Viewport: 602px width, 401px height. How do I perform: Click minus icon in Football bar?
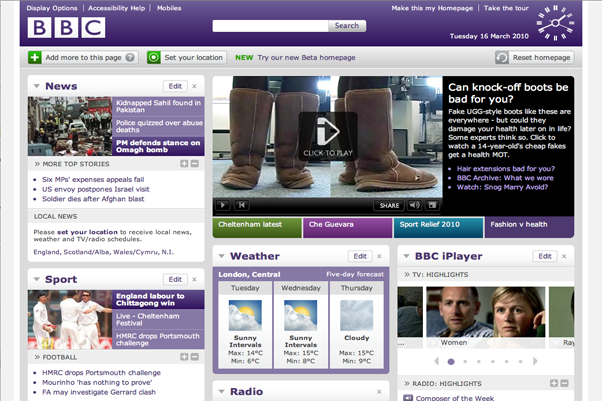[x=195, y=357]
